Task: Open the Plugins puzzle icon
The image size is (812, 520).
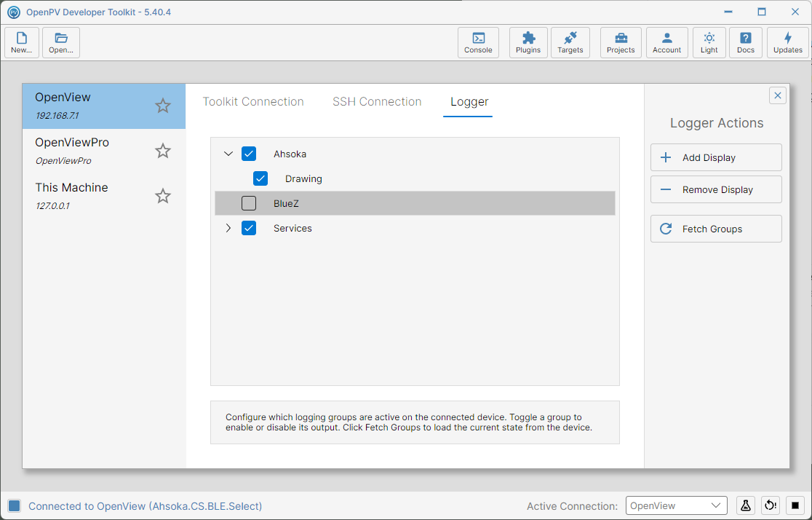Action: (x=528, y=42)
